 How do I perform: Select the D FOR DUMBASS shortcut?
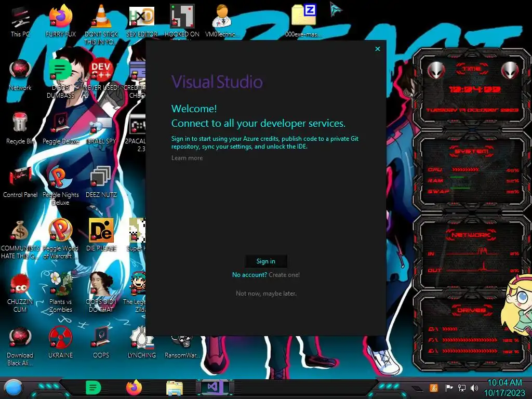(x=60, y=78)
